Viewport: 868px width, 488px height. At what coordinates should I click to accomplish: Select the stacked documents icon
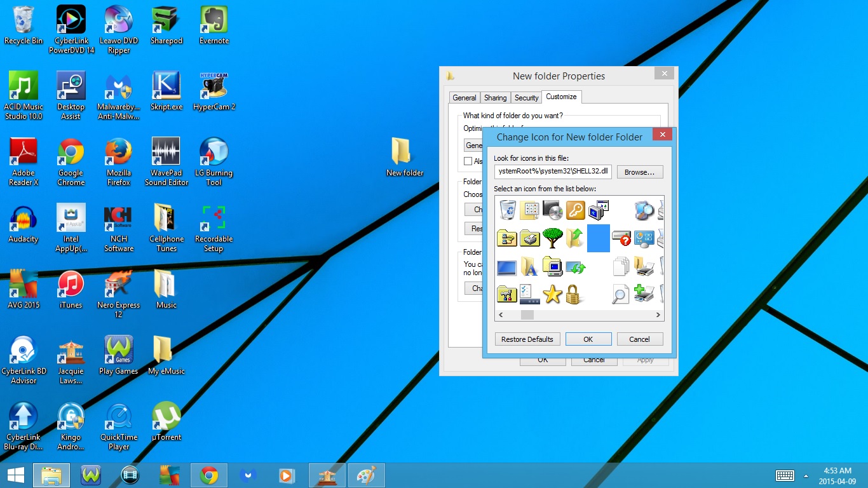pos(621,266)
